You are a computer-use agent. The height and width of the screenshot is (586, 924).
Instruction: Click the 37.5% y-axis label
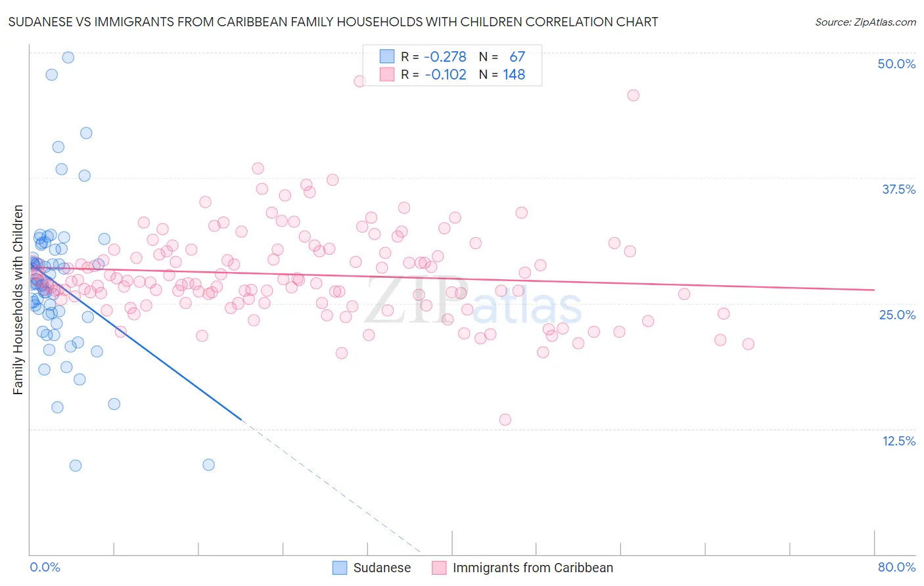898,189
